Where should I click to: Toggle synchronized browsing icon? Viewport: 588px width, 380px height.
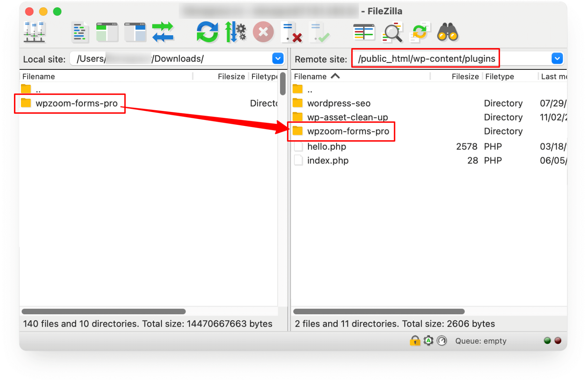tap(420, 32)
